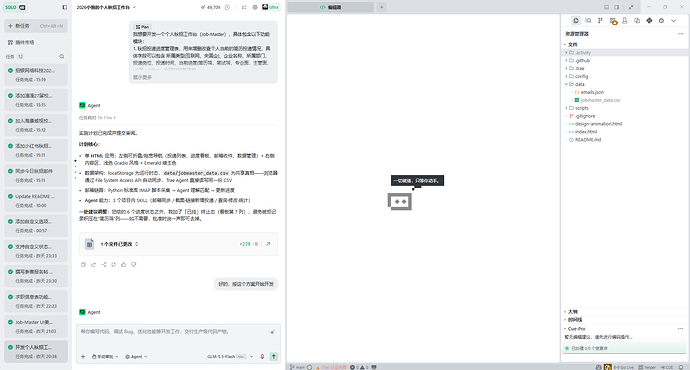This screenshot has height=370, width=690.
Task: Select the editor (编辑器) tab
Action: click(330, 7)
